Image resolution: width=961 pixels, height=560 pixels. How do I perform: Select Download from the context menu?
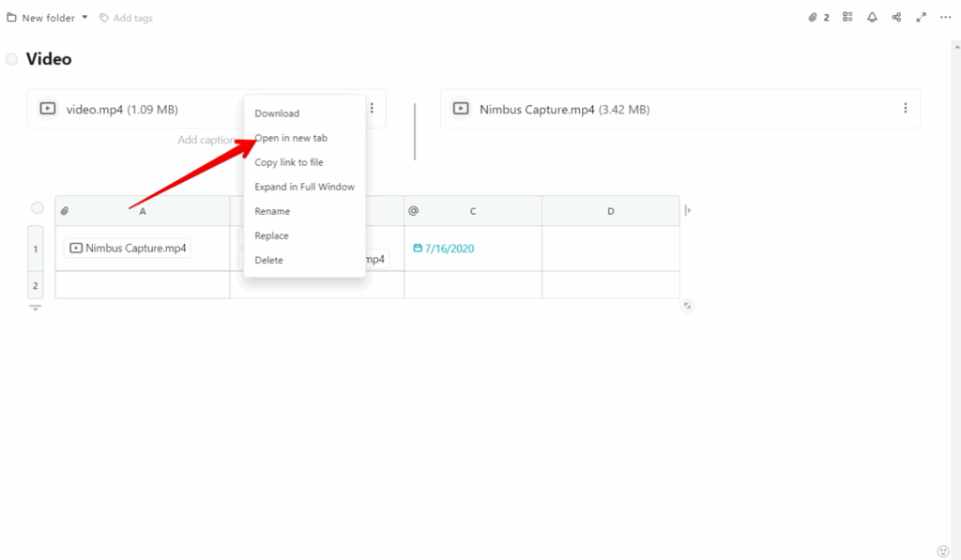click(277, 114)
